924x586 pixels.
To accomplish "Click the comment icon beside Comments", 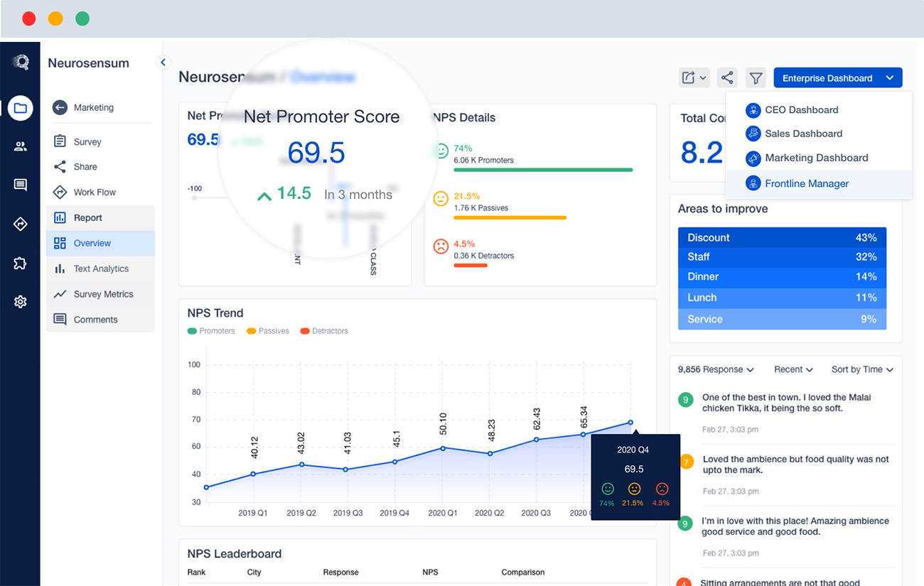I will point(60,320).
